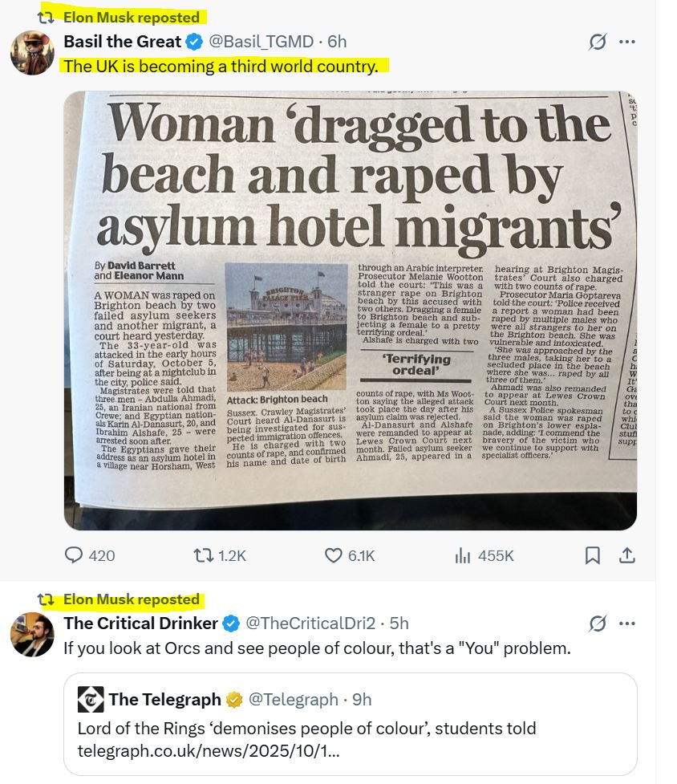Like the Basil the Great post

coord(334,554)
